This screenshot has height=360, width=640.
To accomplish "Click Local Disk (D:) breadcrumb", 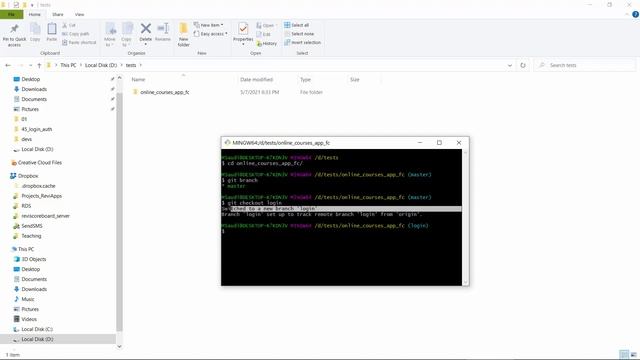I will point(101,65).
